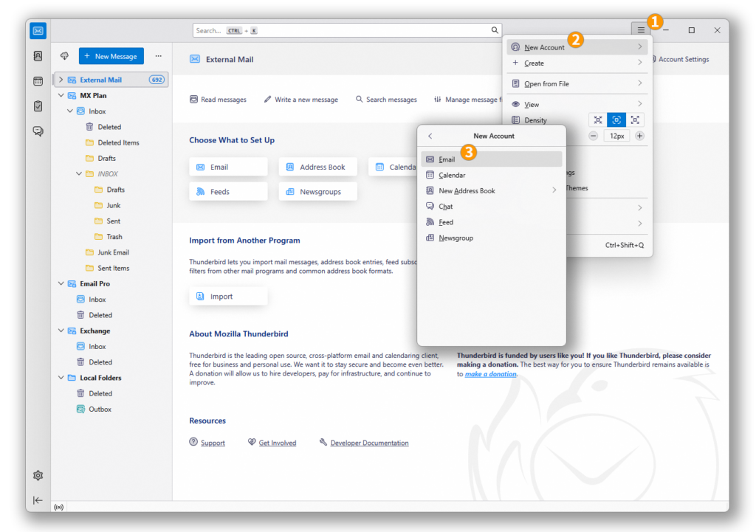
Task: Select Relaxed density layout
Action: coord(635,119)
